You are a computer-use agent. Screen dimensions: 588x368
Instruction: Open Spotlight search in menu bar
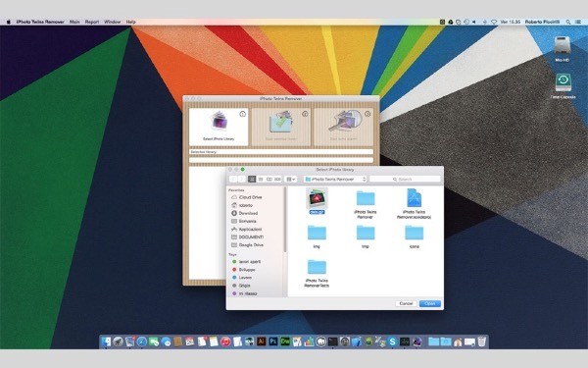pos(568,22)
